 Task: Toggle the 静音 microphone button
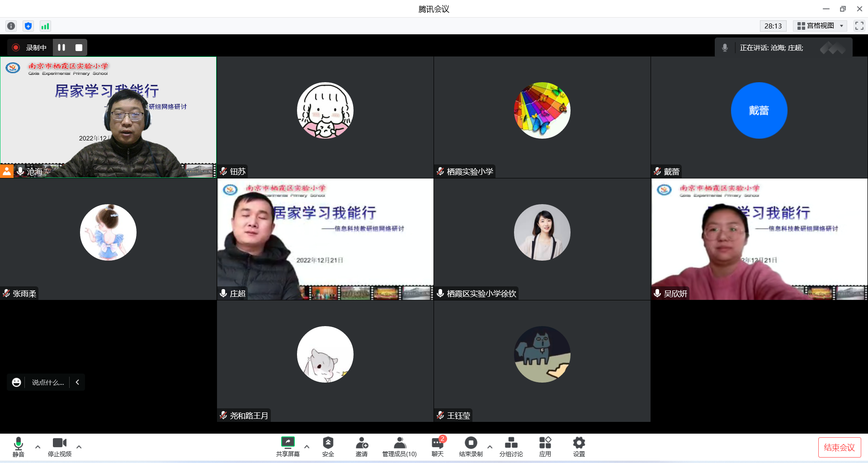coord(19,447)
